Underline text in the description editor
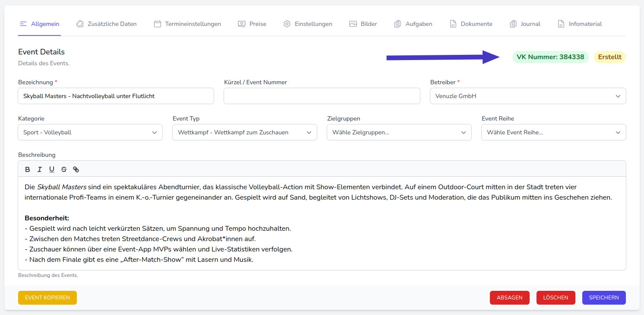Image resolution: width=644 pixels, height=315 pixels. point(52,169)
